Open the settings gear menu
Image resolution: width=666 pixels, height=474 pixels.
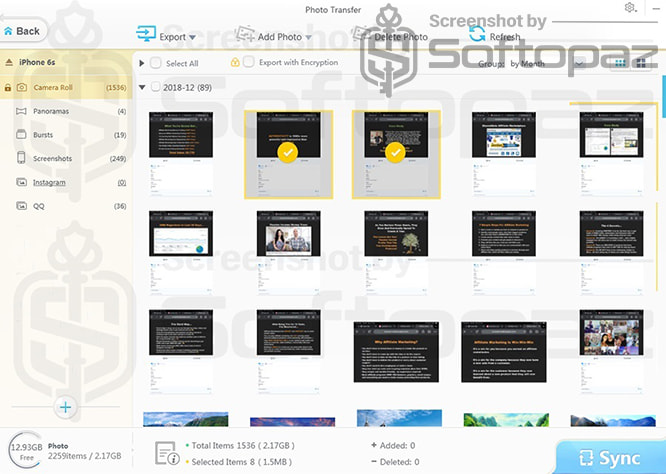[630, 7]
